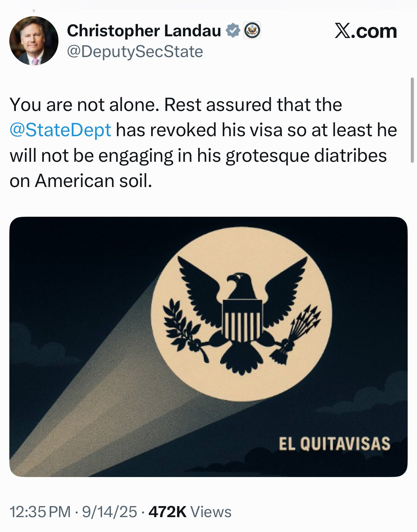Screen dimensions: 417x532
Task: Open Christopher Landau's profile avatar photo
Action: [x=34, y=41]
